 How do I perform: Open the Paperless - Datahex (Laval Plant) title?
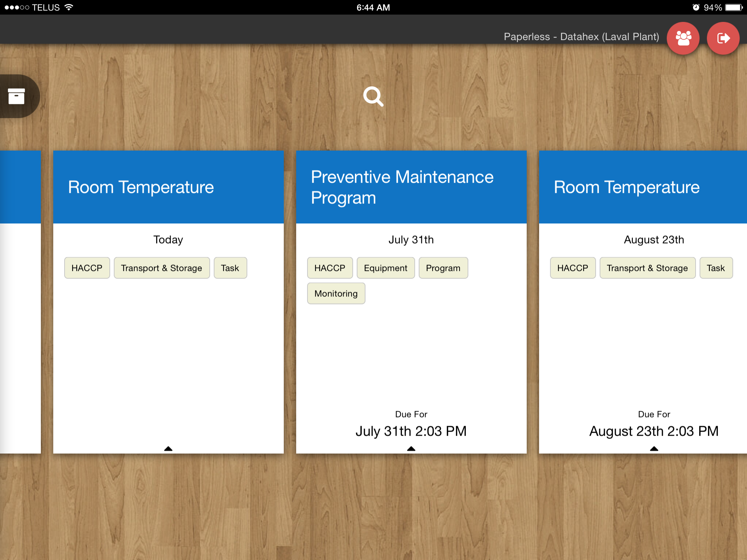tap(581, 36)
